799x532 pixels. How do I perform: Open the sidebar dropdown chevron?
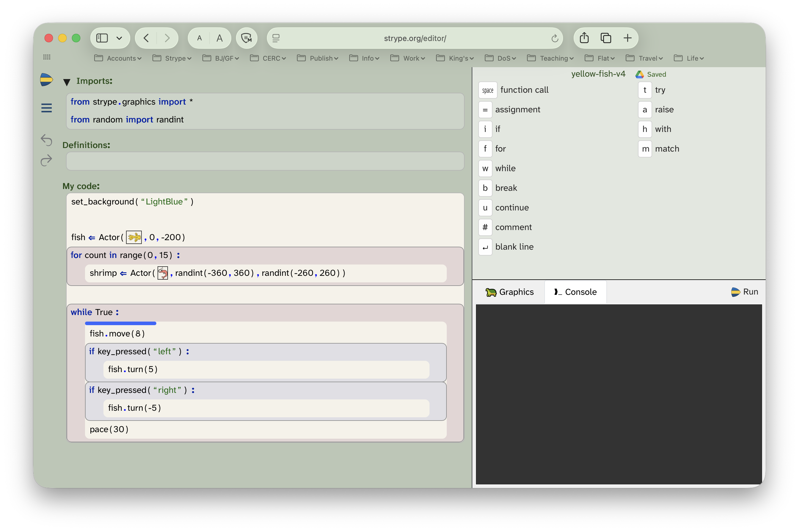coord(119,38)
